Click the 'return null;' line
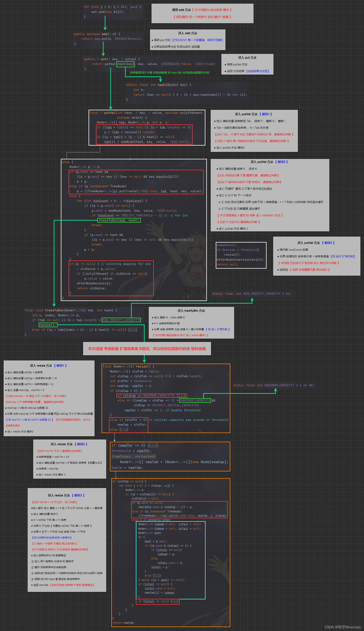 [228, 265]
